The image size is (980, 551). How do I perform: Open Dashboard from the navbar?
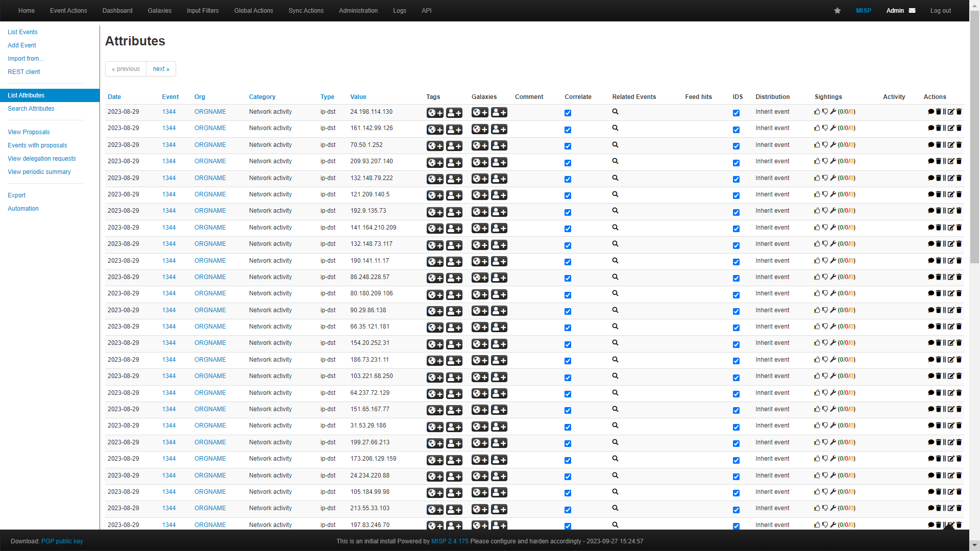click(x=117, y=11)
